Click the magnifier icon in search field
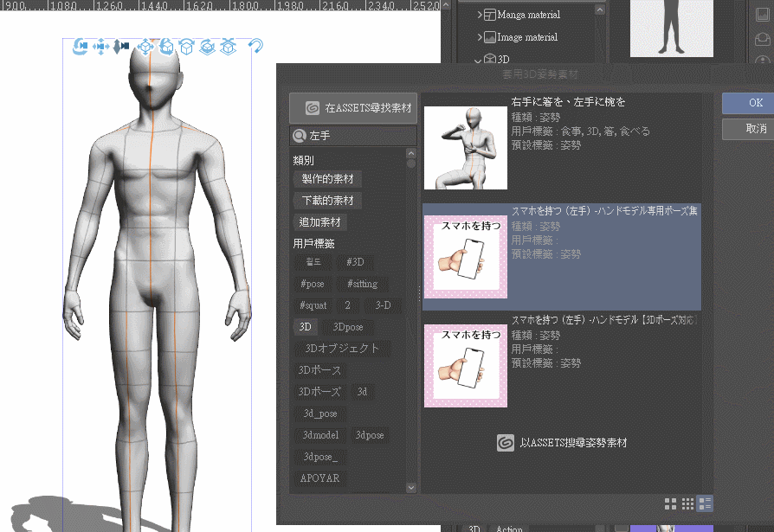This screenshot has height=532, width=774. tap(300, 136)
